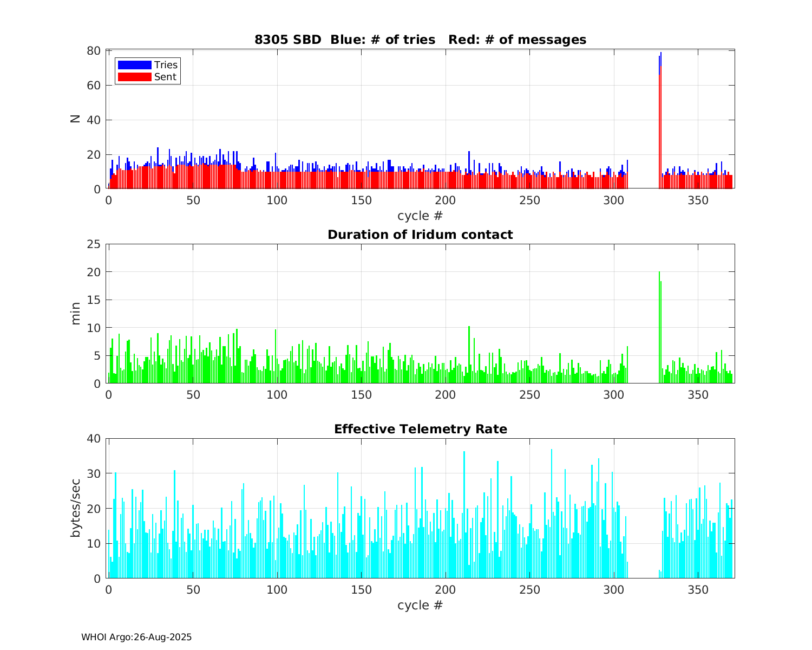812x650 pixels.
Task: Click the "min" y-axis label
Action: 75,314
